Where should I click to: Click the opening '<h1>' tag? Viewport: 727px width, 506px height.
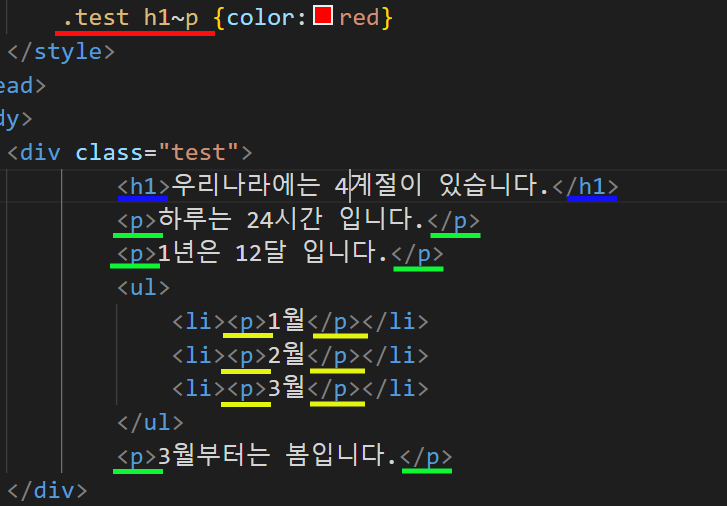pos(144,186)
